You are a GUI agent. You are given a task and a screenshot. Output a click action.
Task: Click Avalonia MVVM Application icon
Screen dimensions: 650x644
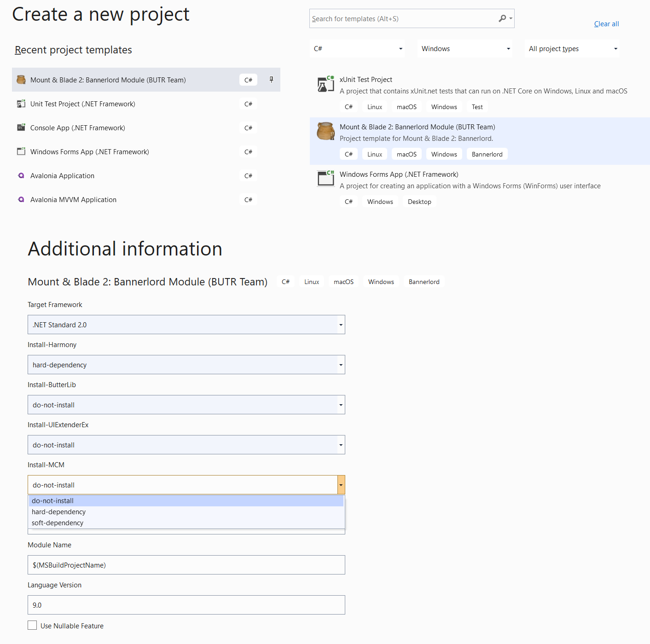tap(21, 199)
